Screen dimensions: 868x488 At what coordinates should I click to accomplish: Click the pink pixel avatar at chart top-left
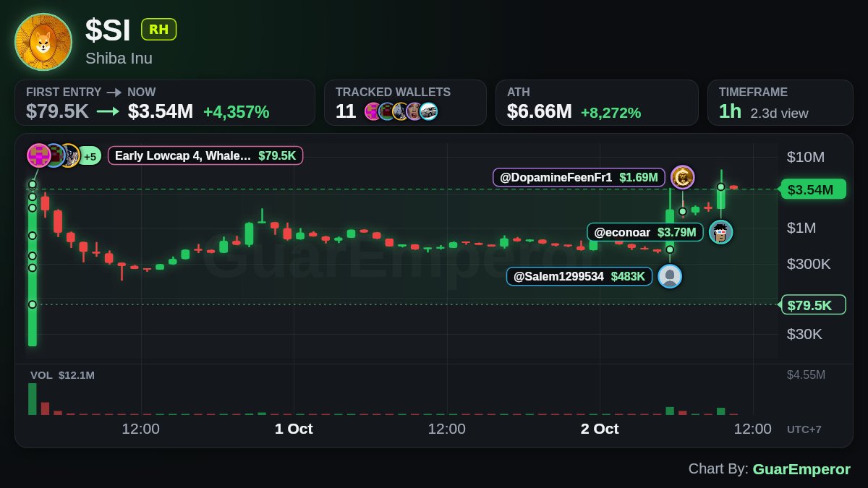[38, 155]
